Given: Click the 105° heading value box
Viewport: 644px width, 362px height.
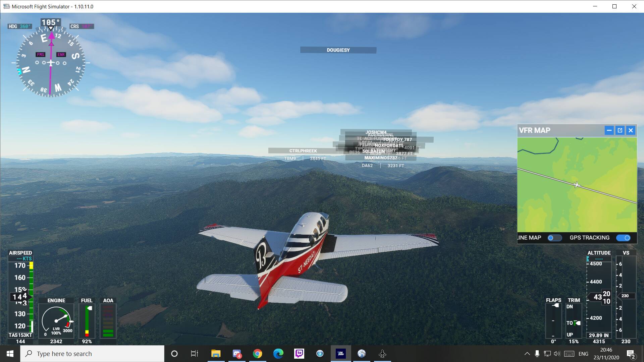Looking at the screenshot, I should pos(51,22).
